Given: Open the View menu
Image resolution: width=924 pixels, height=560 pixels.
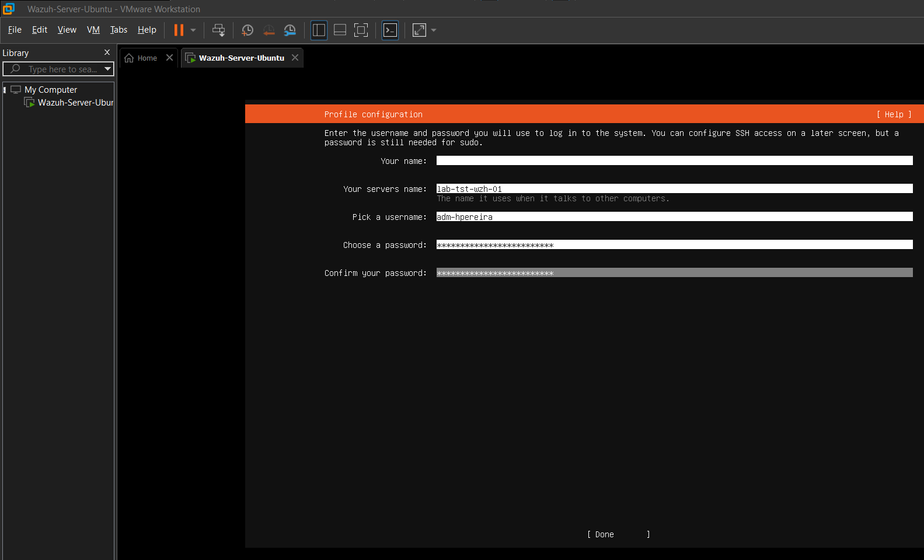Looking at the screenshot, I should click(67, 30).
